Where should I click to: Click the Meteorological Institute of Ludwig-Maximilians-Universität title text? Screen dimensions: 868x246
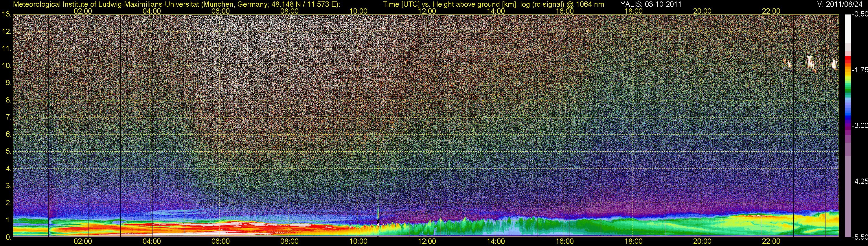coord(176,4)
